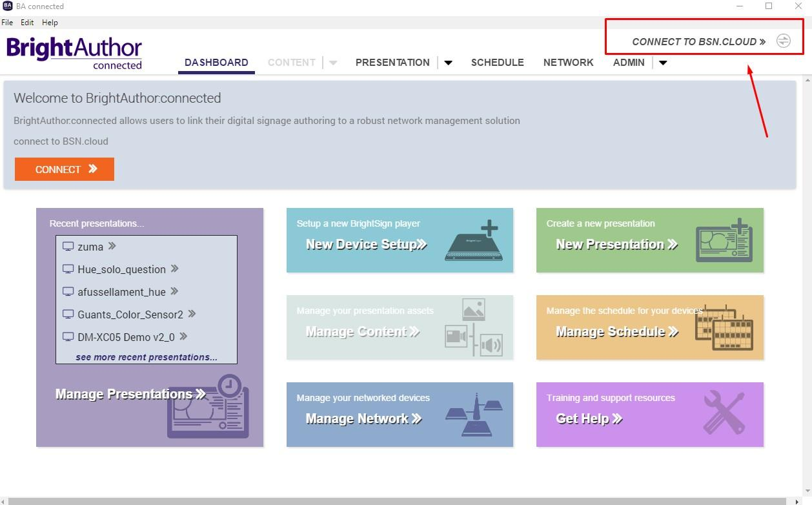
Task: Switch to the Network tab
Action: coord(569,63)
